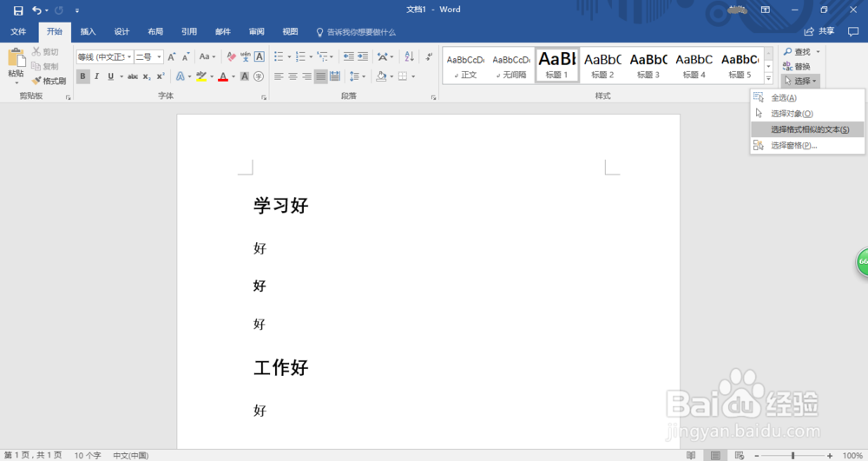Increase font size with the grow font icon

coord(172,57)
